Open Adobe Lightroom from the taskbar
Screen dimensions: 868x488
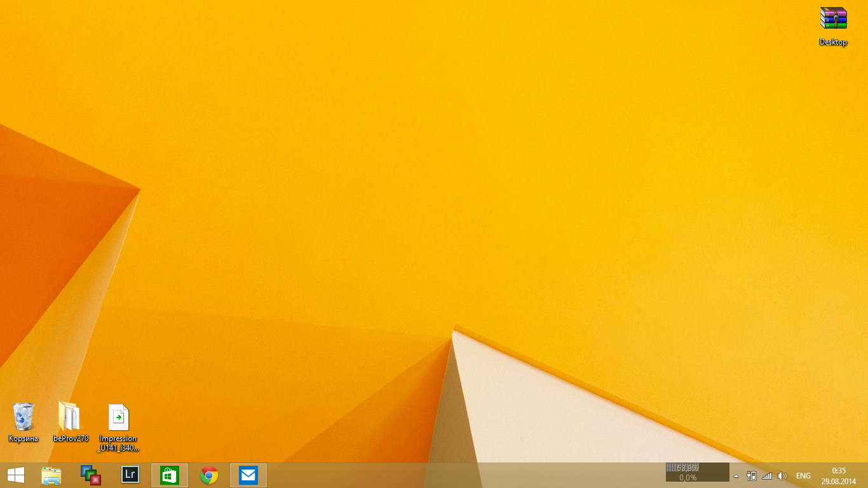[130, 475]
